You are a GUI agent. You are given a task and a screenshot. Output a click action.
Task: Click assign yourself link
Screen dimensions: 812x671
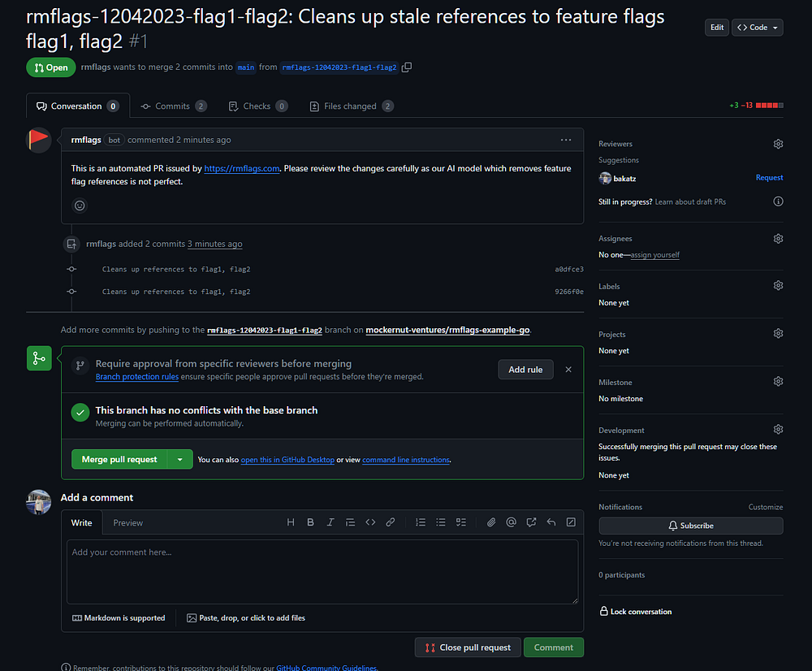(654, 255)
